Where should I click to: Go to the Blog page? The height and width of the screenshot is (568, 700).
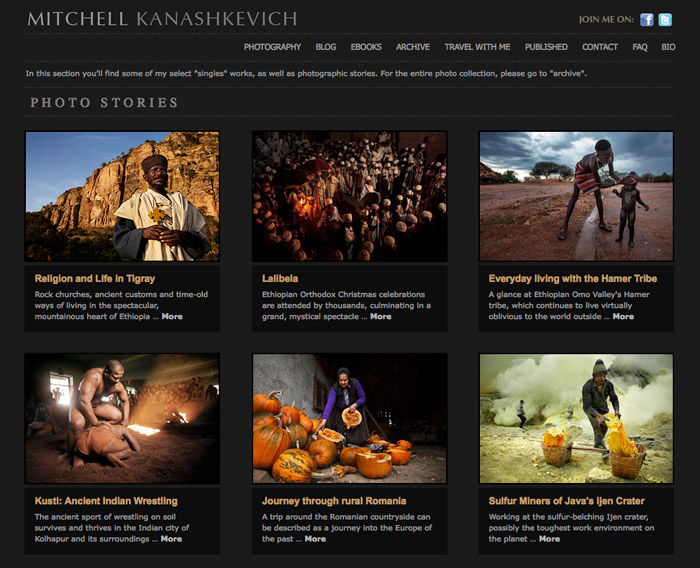tap(326, 47)
